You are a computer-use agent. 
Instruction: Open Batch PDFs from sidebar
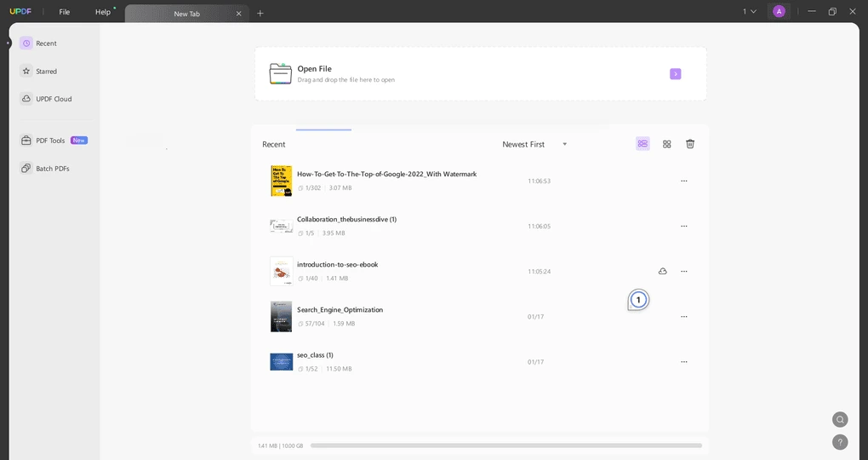coord(52,169)
